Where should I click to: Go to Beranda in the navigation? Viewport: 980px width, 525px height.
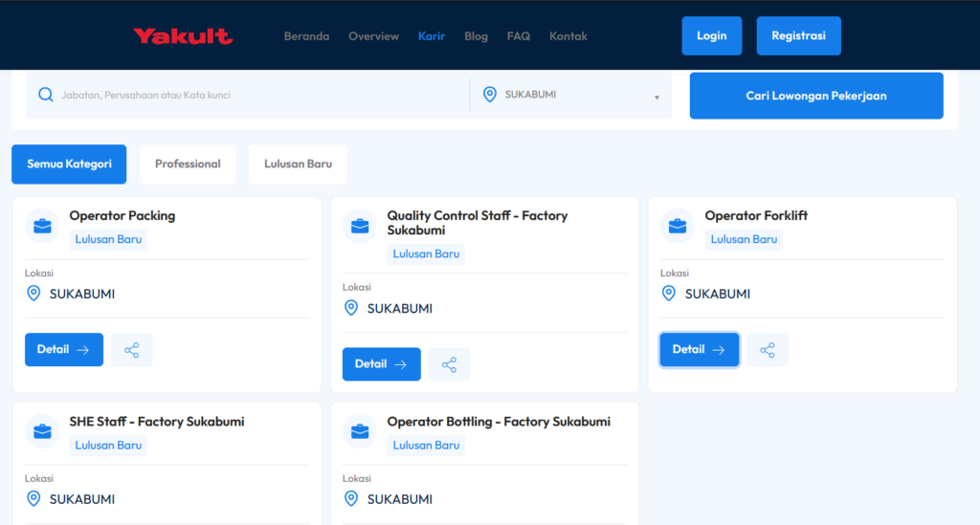click(306, 36)
